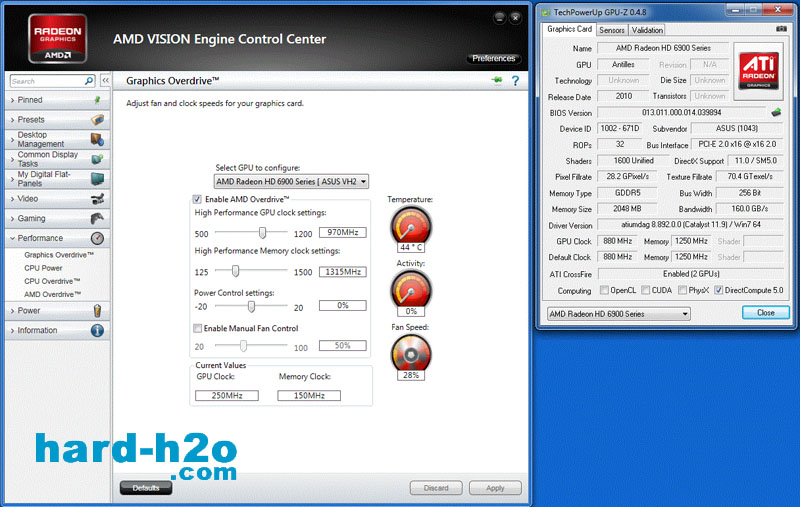Click the Discard button

point(436,488)
